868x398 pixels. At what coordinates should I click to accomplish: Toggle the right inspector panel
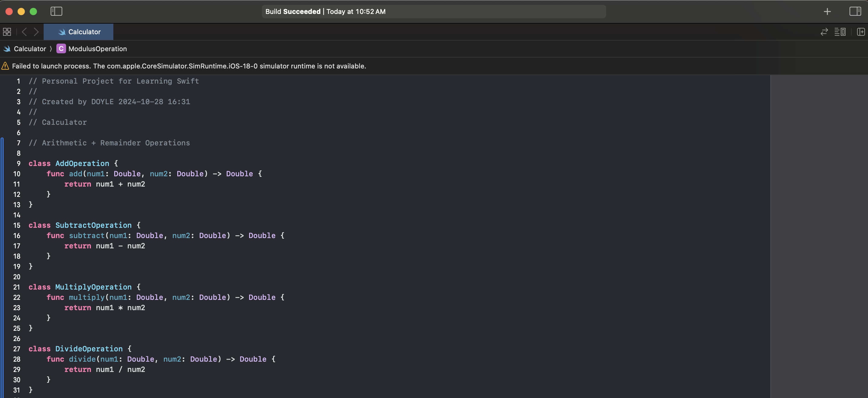tap(855, 12)
